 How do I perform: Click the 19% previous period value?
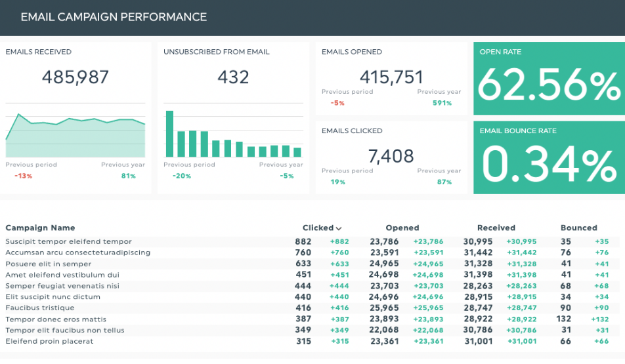coord(337,182)
